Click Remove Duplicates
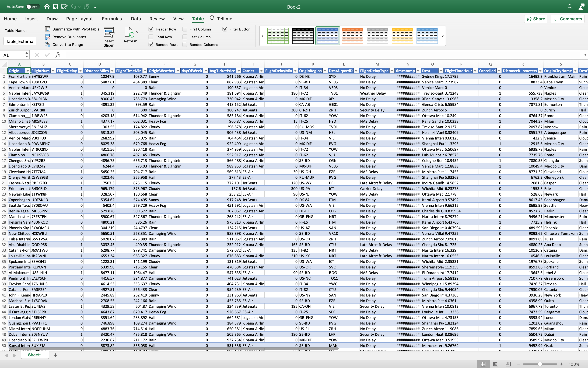 tap(66, 37)
